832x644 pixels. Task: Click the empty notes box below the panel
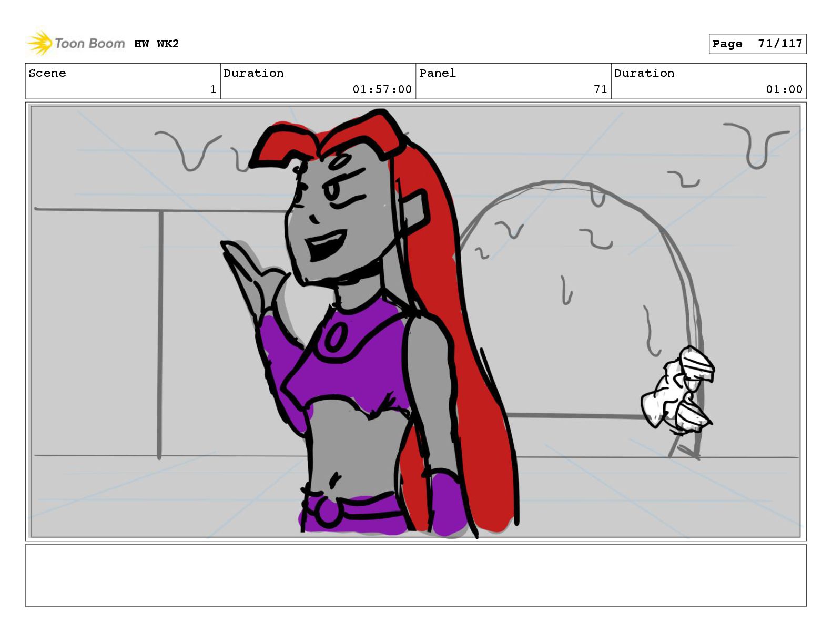415,575
